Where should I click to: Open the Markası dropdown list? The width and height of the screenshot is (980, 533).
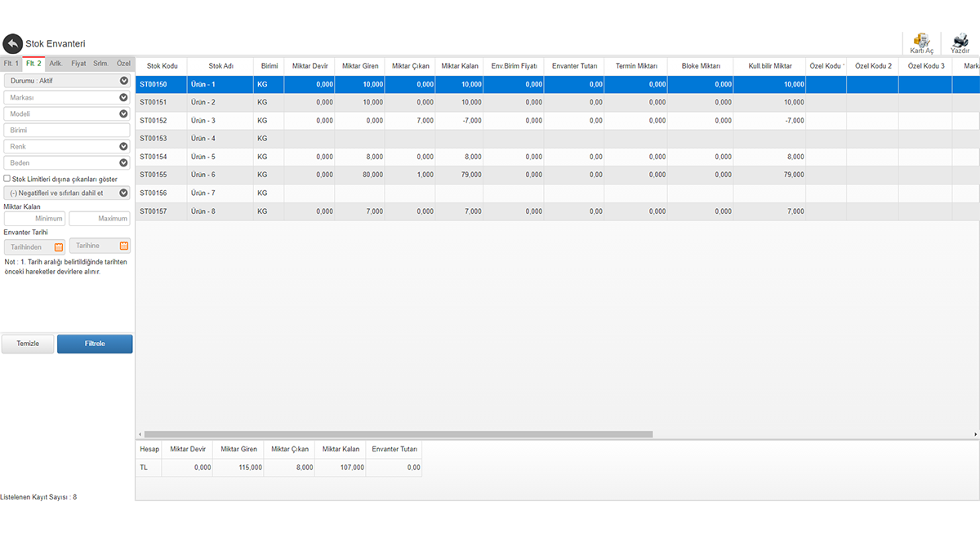point(123,97)
